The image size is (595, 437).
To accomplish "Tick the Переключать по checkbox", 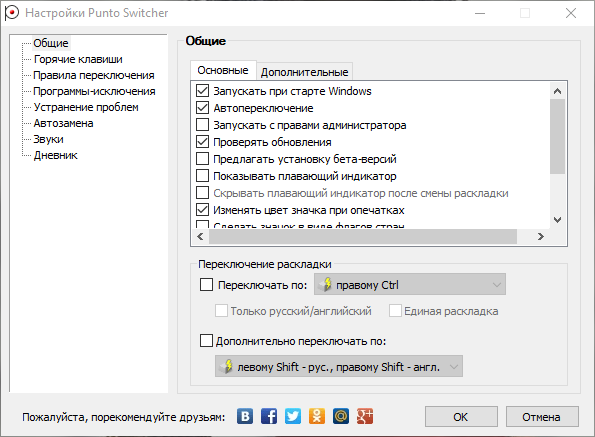I will [x=206, y=285].
